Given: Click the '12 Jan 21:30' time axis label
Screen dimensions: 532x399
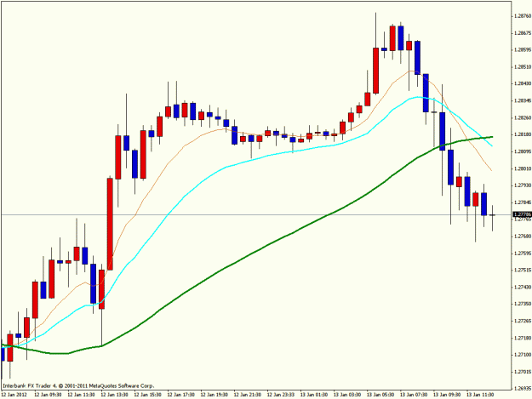Looking at the screenshot, I should point(248,395).
